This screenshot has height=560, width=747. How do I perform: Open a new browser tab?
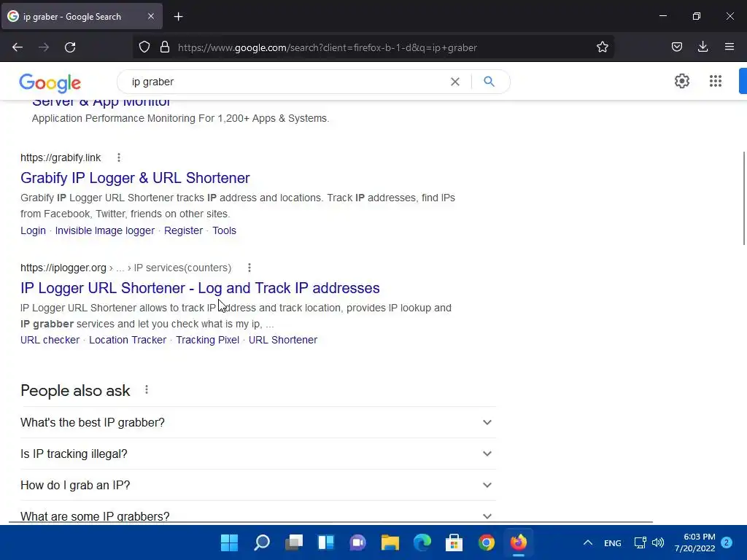(178, 17)
